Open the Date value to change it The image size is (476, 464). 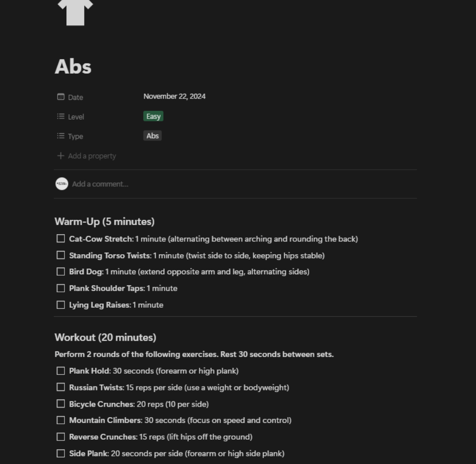[174, 96]
